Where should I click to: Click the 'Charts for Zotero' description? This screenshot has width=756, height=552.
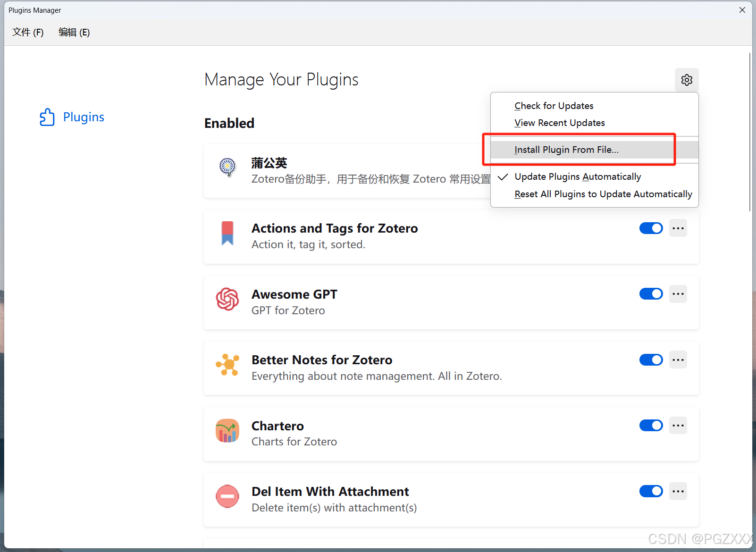click(294, 442)
